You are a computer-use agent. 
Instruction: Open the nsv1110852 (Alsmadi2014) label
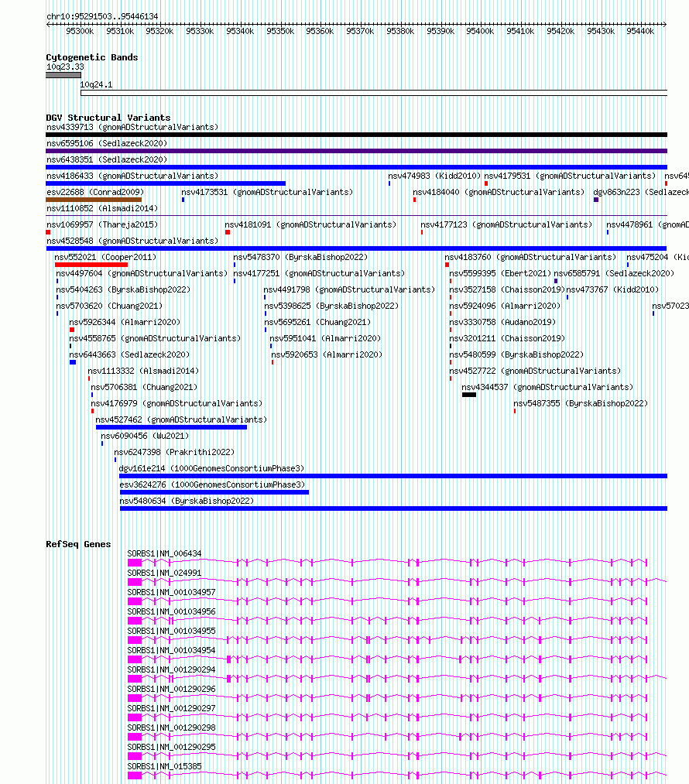[102, 208]
